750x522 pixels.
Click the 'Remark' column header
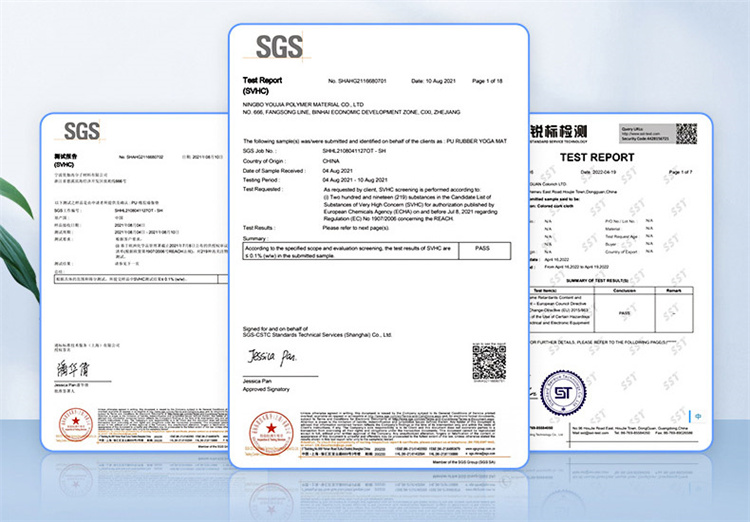(x=673, y=290)
